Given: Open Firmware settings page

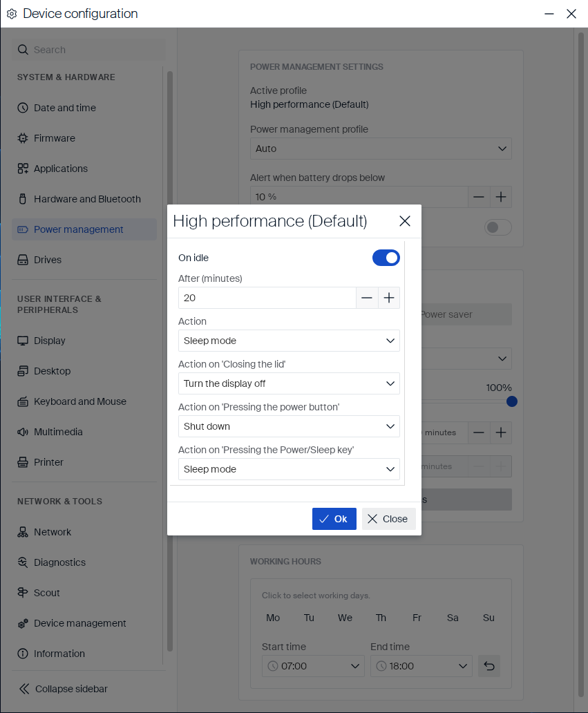Looking at the screenshot, I should point(84,138).
